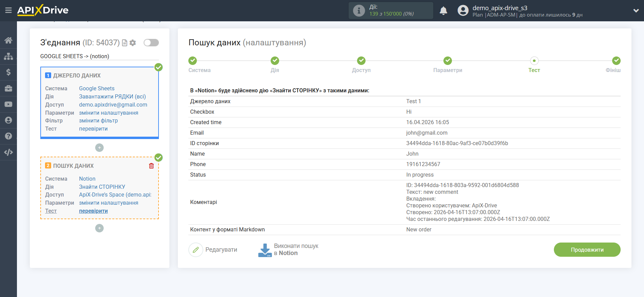Screen dimensions: 644x297
Task: Open the notifications bell
Action: (x=443, y=11)
